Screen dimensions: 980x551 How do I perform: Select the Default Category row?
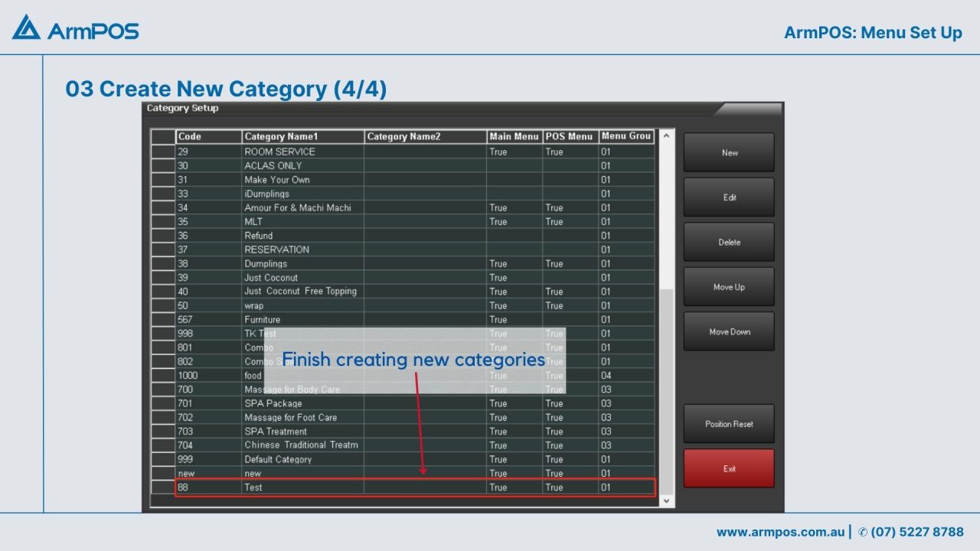[x=302, y=459]
